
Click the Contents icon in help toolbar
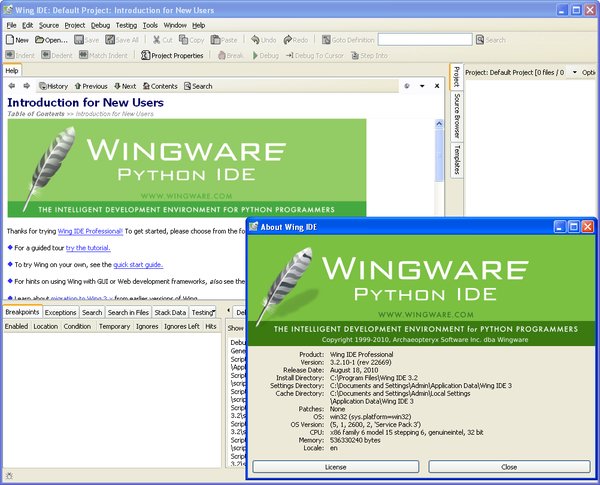point(158,86)
